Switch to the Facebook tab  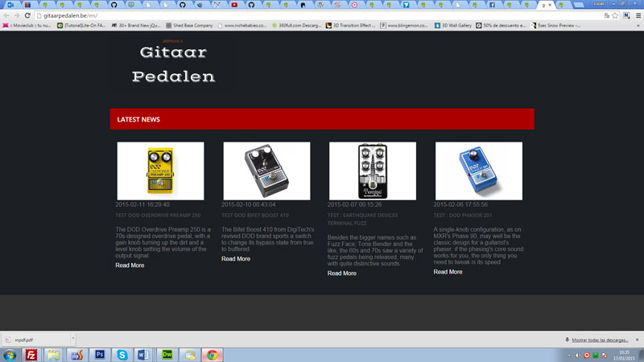pos(492,5)
